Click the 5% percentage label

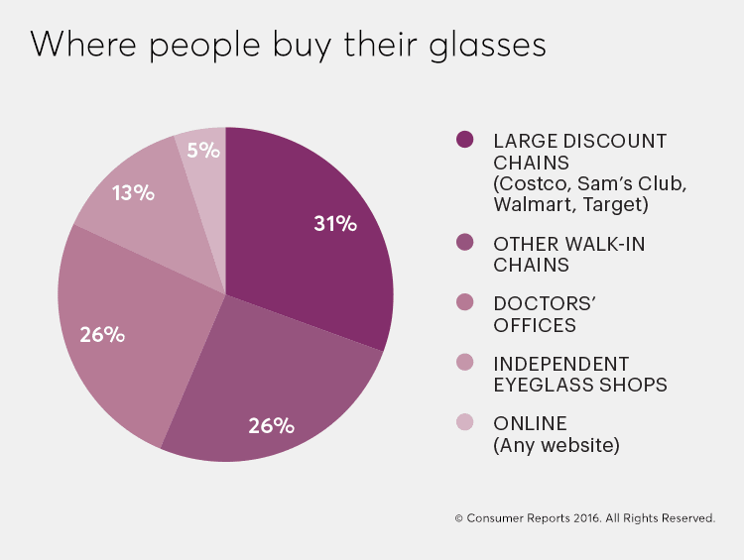[x=203, y=151]
